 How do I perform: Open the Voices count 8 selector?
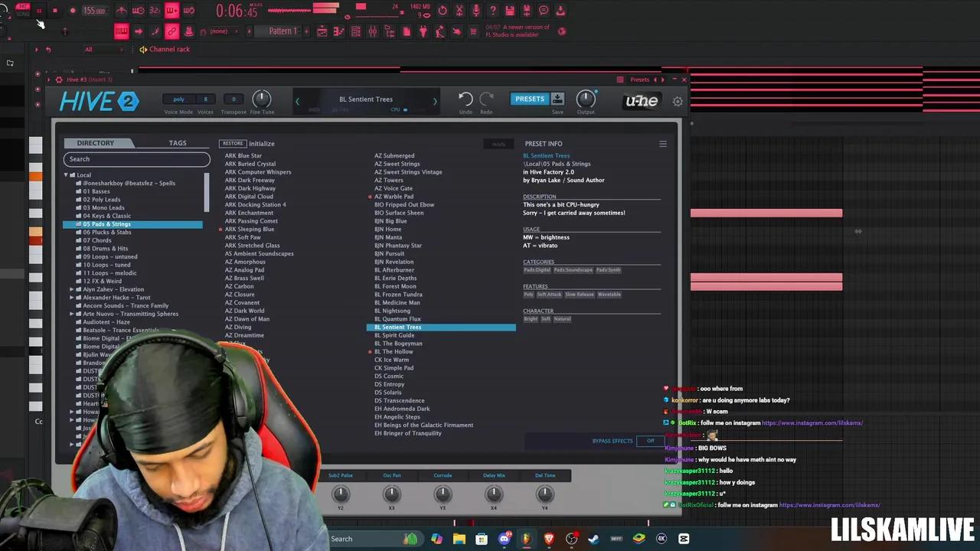205,99
